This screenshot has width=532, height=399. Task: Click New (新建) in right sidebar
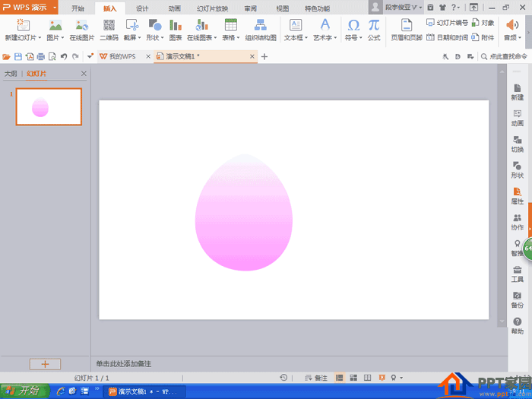coord(517,92)
